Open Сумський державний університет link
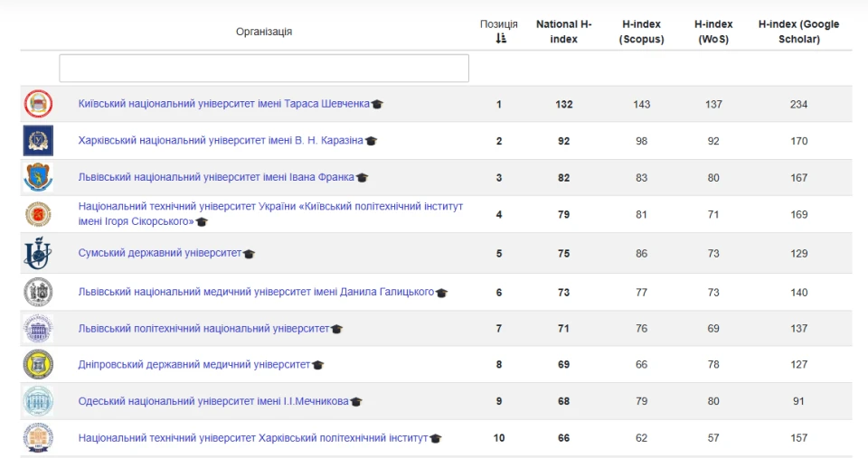The image size is (868, 458). (159, 253)
